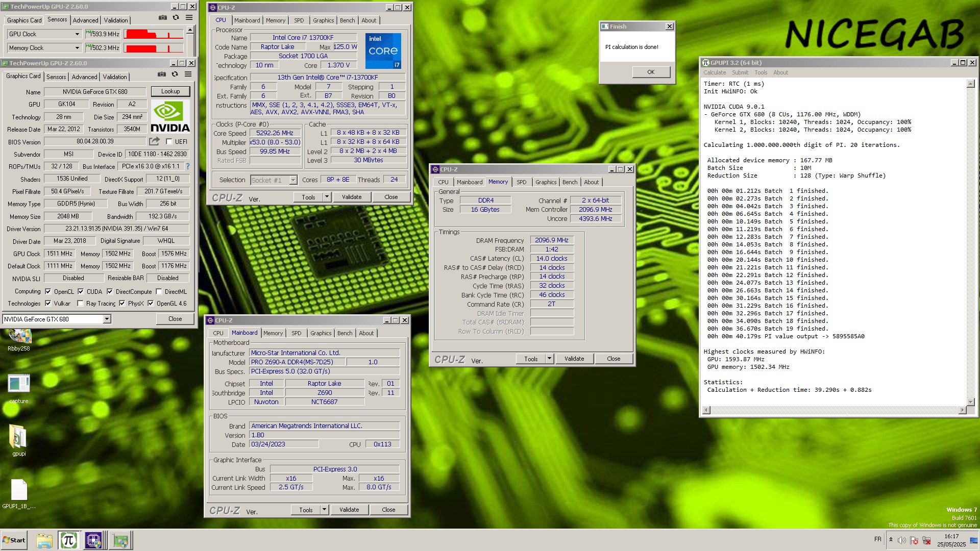This screenshot has width=980, height=551.
Task: Click the PCIe bus interface question mark icon
Action: click(188, 166)
